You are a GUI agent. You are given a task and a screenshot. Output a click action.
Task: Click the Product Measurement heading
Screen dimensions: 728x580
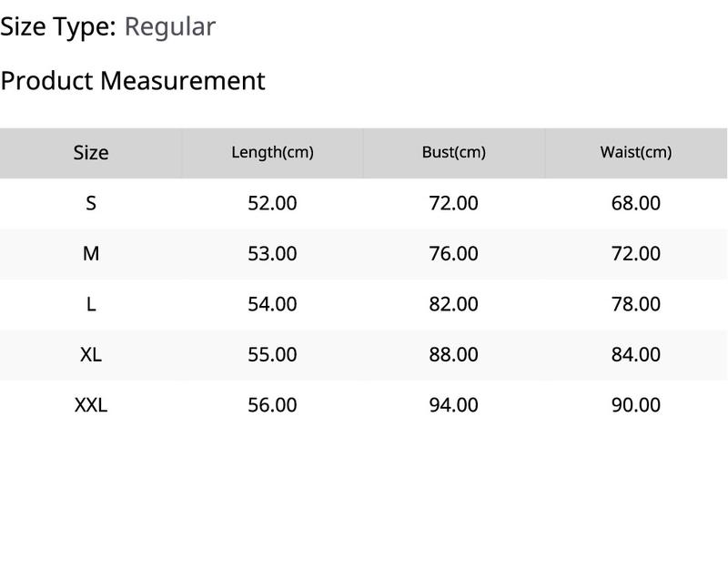click(x=133, y=81)
